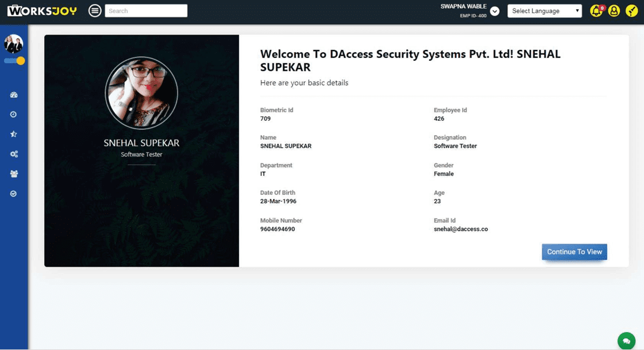Click Snehal Supekar's circular profile photo
Screen dimensions: 644x350
(x=141, y=93)
